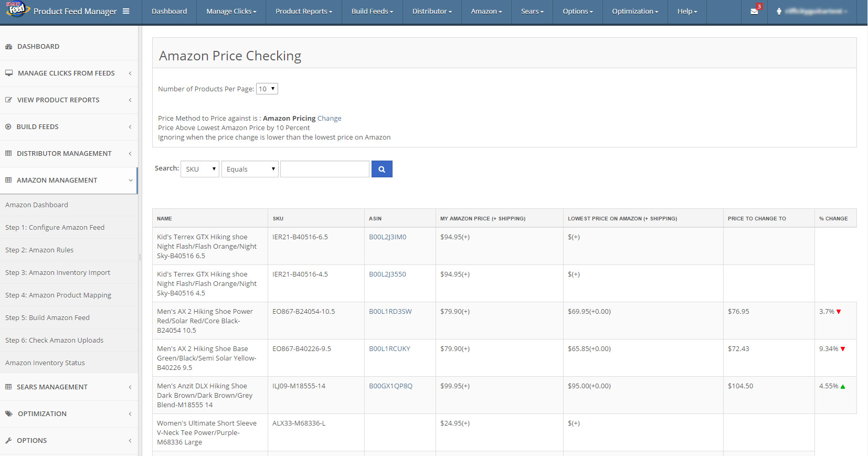Click SKU EO867-B40226-9.5

point(302,349)
